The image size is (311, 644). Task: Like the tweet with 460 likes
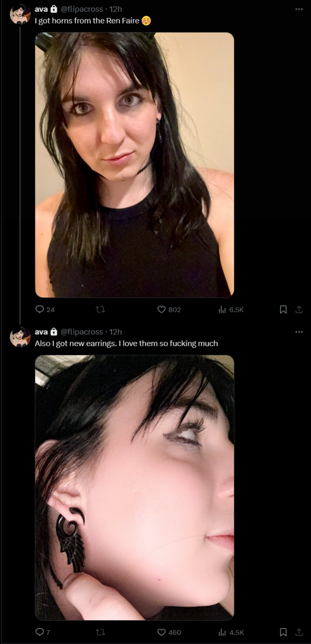point(169,632)
